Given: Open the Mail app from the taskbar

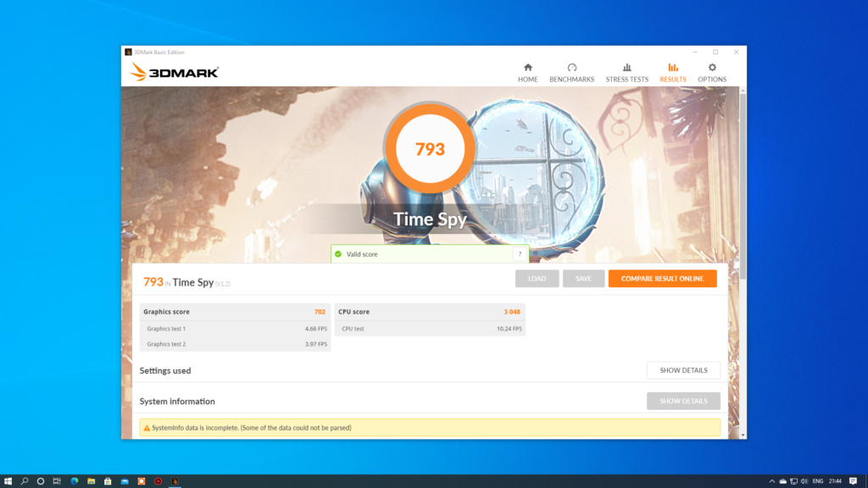Looking at the screenshot, I should tap(125, 481).
